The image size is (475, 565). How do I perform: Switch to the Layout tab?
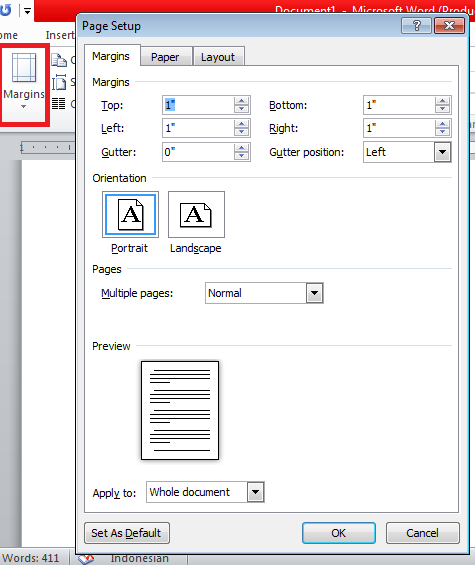coord(218,57)
